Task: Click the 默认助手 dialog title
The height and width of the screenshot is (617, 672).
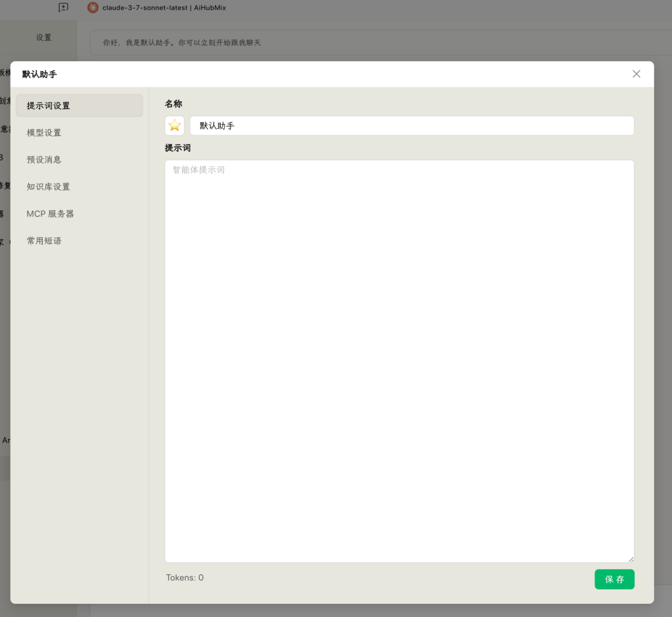Action: click(x=39, y=74)
